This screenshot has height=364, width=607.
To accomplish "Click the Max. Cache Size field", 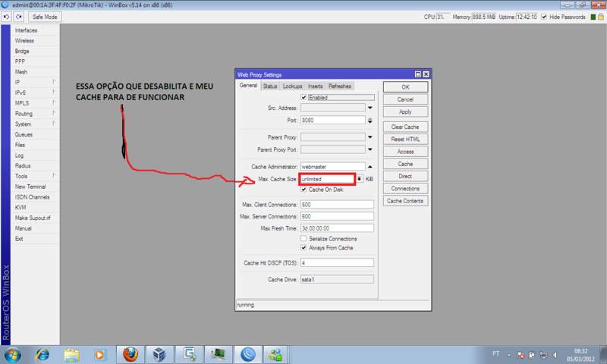I will click(328, 179).
